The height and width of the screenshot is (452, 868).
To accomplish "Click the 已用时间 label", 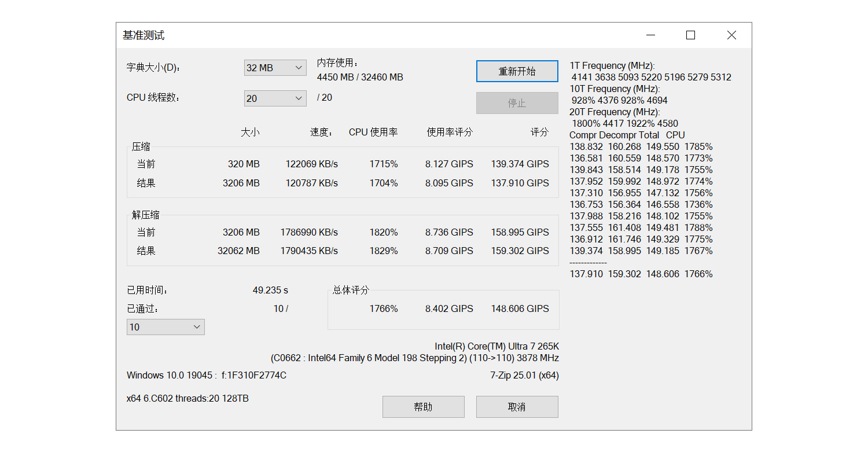I will (147, 290).
